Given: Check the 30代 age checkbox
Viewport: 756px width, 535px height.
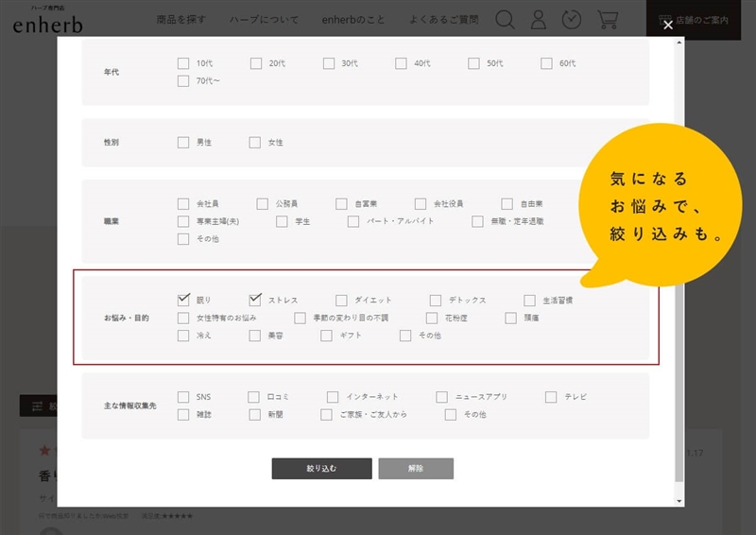Looking at the screenshot, I should (329, 63).
